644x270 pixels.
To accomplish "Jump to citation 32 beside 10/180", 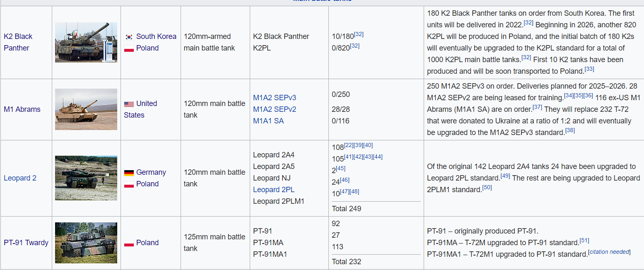I will pos(359,34).
